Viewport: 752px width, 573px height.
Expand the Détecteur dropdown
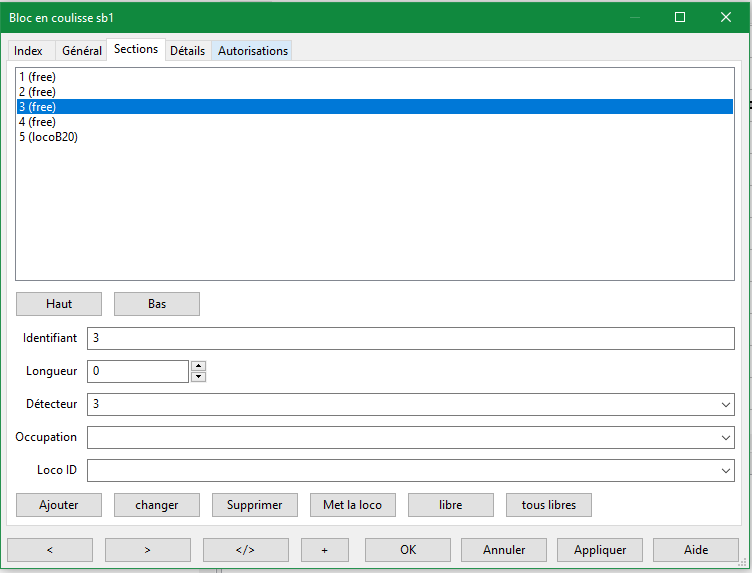pos(724,404)
